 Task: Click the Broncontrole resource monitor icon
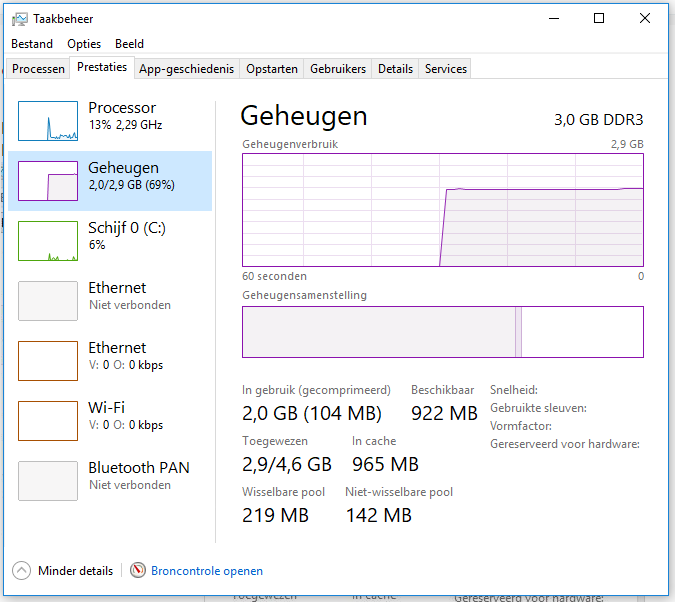pyautogui.click(x=138, y=571)
